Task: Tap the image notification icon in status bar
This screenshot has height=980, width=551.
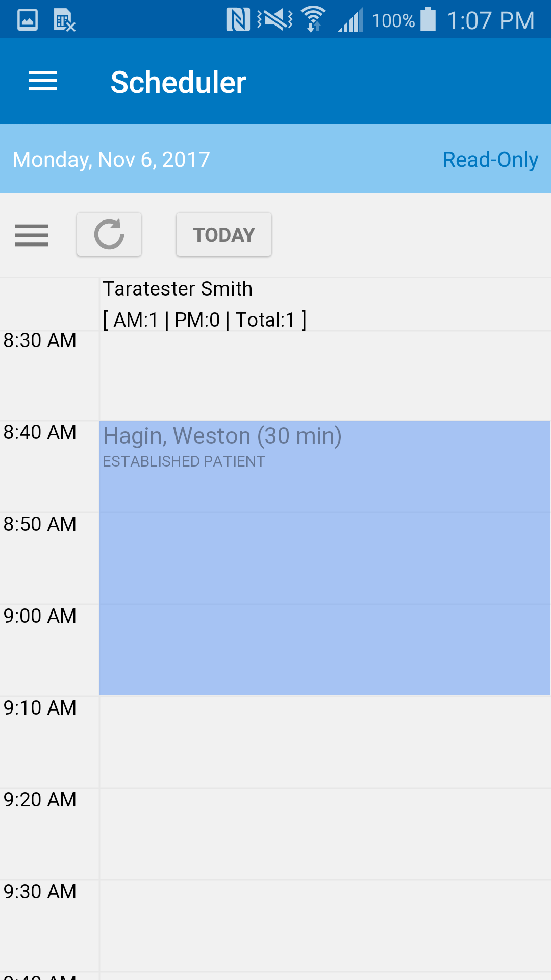Action: tap(28, 20)
